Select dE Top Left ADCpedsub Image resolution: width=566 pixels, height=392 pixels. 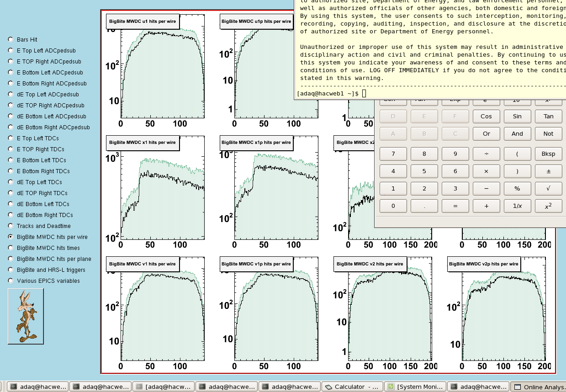[x=11, y=95]
